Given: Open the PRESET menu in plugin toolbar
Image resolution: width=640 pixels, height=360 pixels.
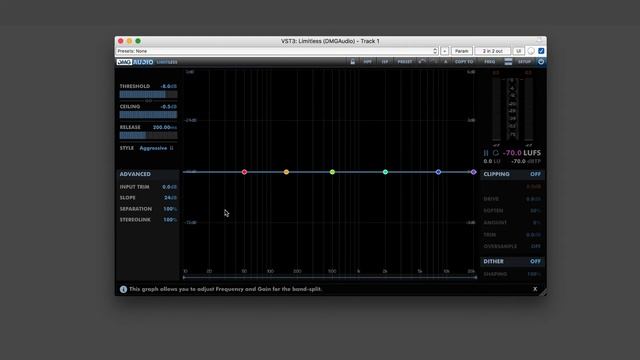Looking at the screenshot, I should [404, 62].
